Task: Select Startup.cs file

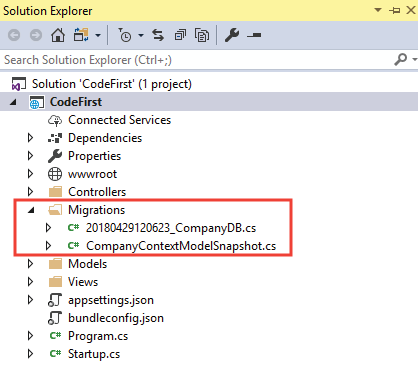Action: [94, 354]
